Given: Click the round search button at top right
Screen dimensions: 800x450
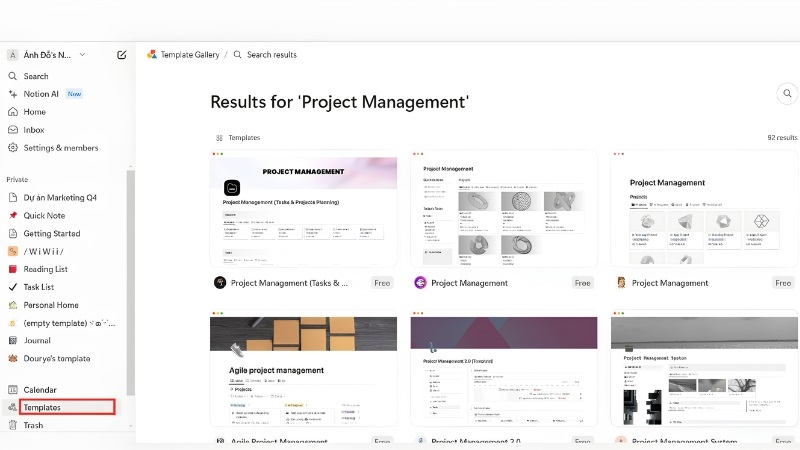Looking at the screenshot, I should (x=787, y=93).
